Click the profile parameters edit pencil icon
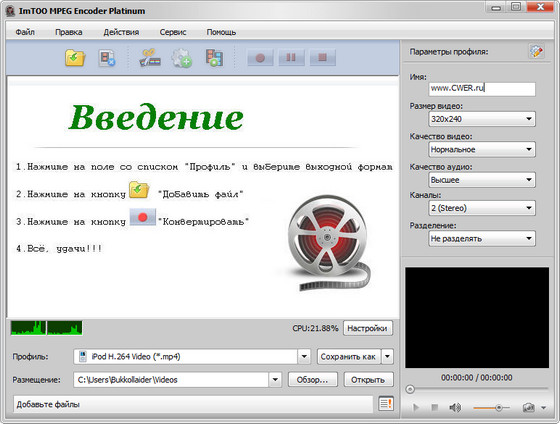This screenshot has width=560, height=424. [536, 51]
